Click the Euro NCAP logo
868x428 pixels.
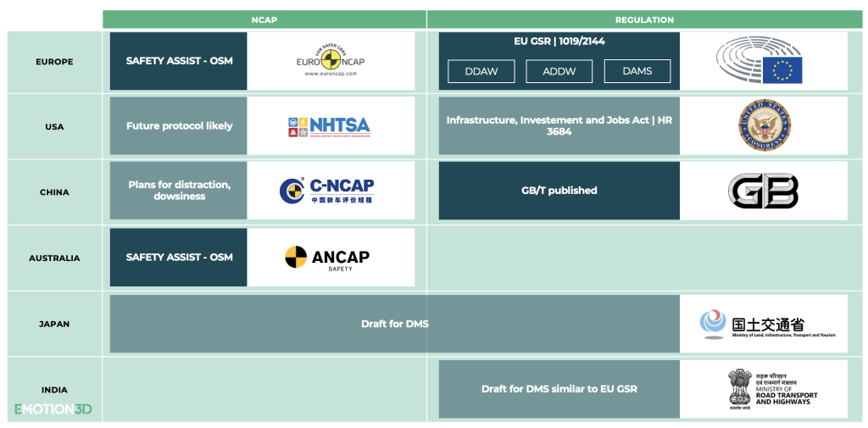coord(331,60)
